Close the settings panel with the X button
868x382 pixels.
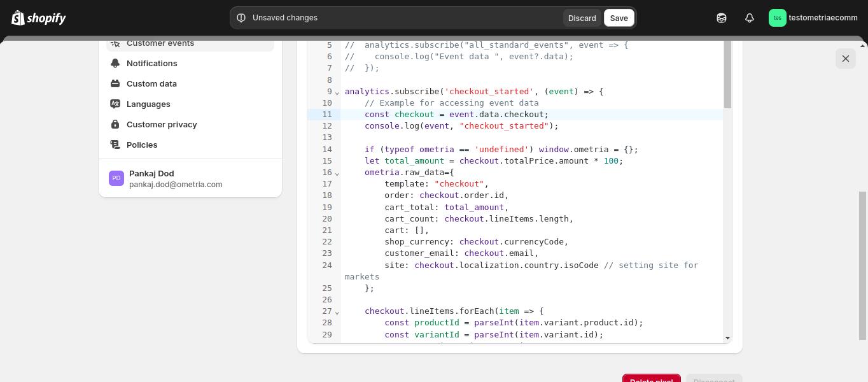click(x=846, y=59)
